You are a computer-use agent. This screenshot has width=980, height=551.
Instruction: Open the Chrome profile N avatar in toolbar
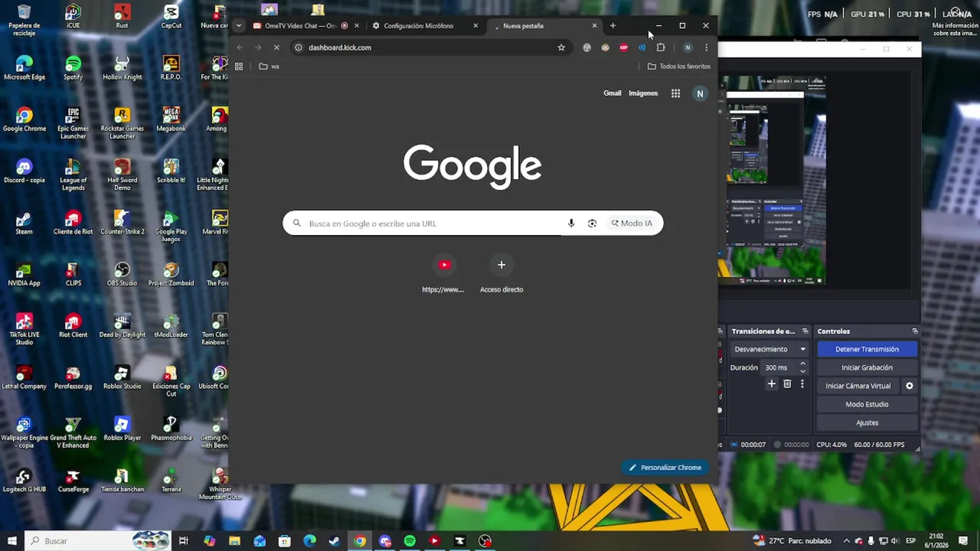pos(688,47)
